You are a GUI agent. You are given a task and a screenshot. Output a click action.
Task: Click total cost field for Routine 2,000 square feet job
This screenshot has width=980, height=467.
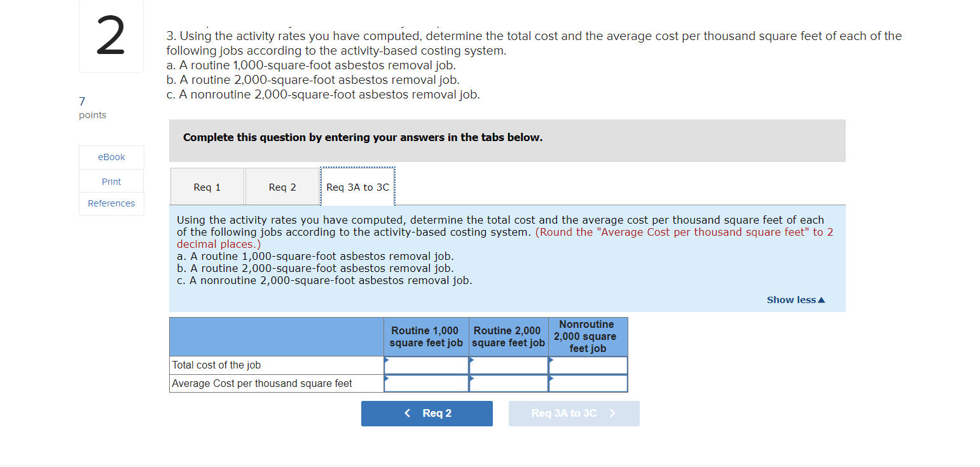point(509,365)
